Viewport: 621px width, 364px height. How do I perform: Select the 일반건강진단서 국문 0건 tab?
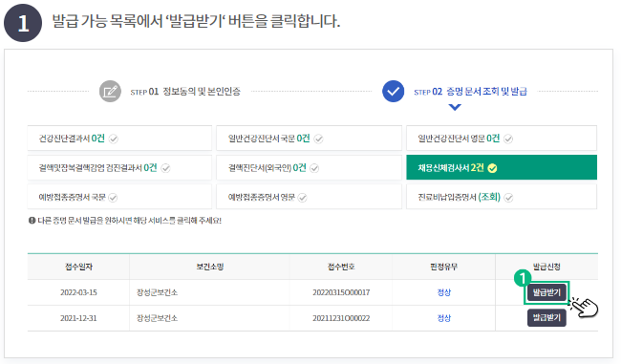pos(309,139)
